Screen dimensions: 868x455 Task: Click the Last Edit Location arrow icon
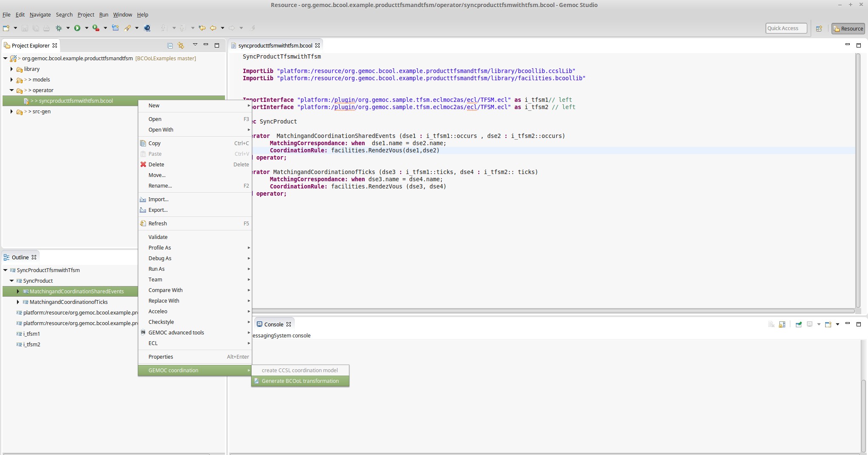point(202,28)
